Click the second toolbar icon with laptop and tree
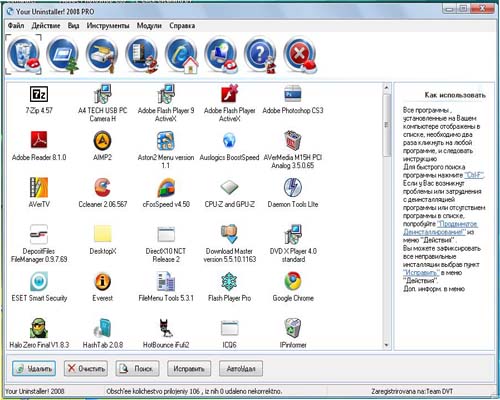This screenshot has height=400, width=500. pos(63,55)
